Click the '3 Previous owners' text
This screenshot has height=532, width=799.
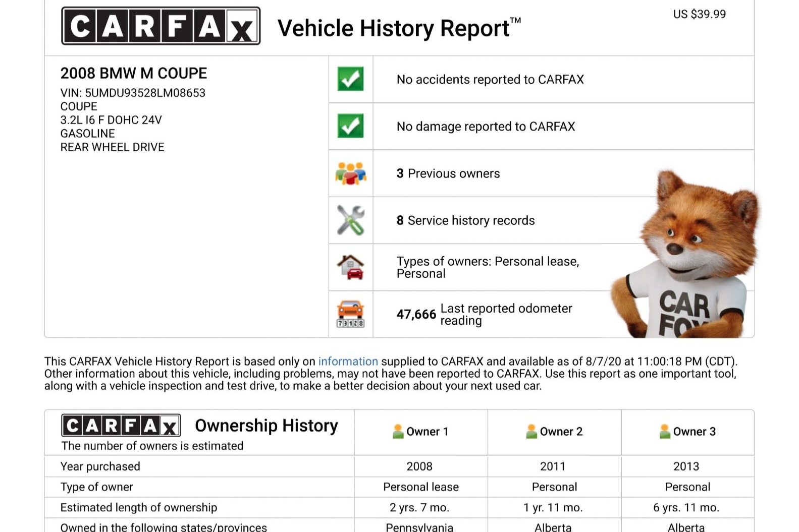[448, 173]
